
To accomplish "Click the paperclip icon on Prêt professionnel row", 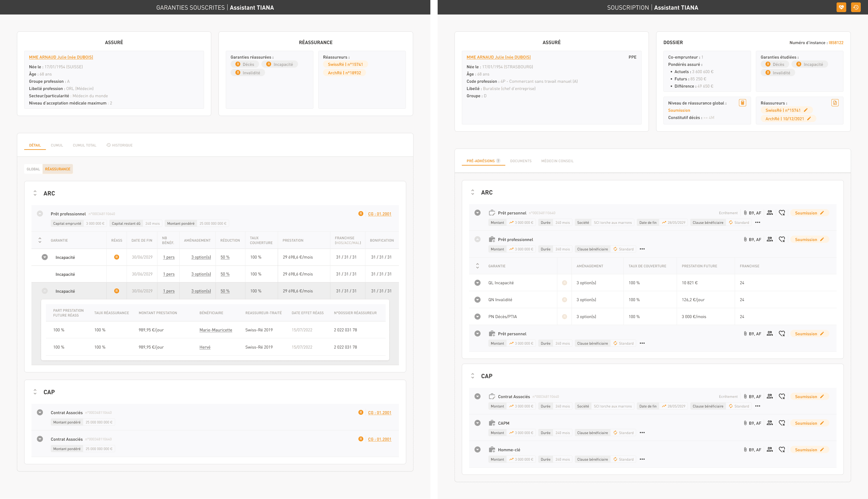I will coord(745,240).
